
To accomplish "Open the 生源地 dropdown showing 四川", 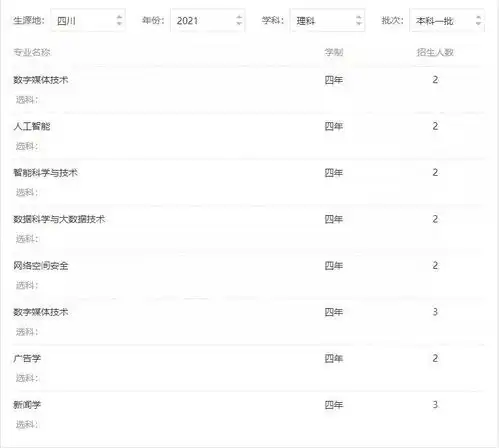I will click(x=88, y=21).
